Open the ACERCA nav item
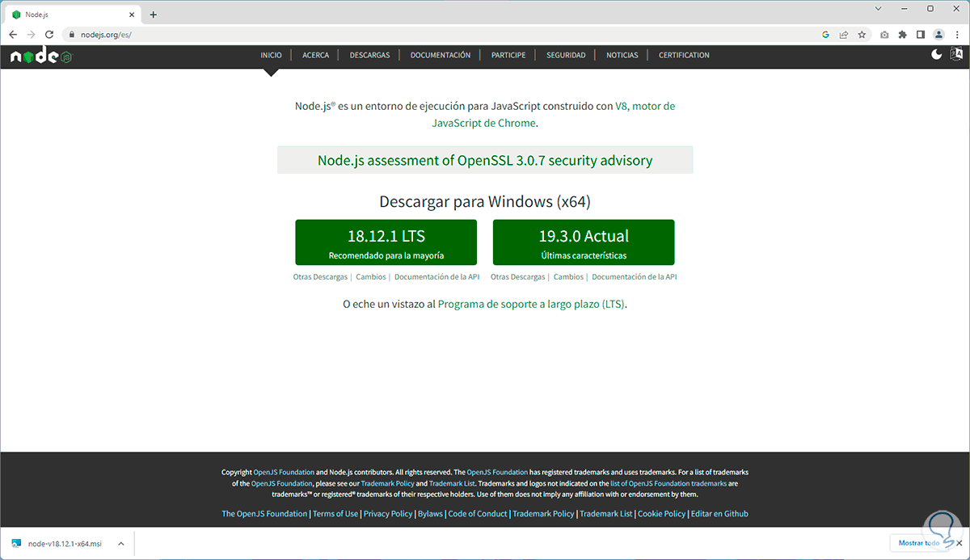Screen dimensions: 970x560 click(x=315, y=55)
